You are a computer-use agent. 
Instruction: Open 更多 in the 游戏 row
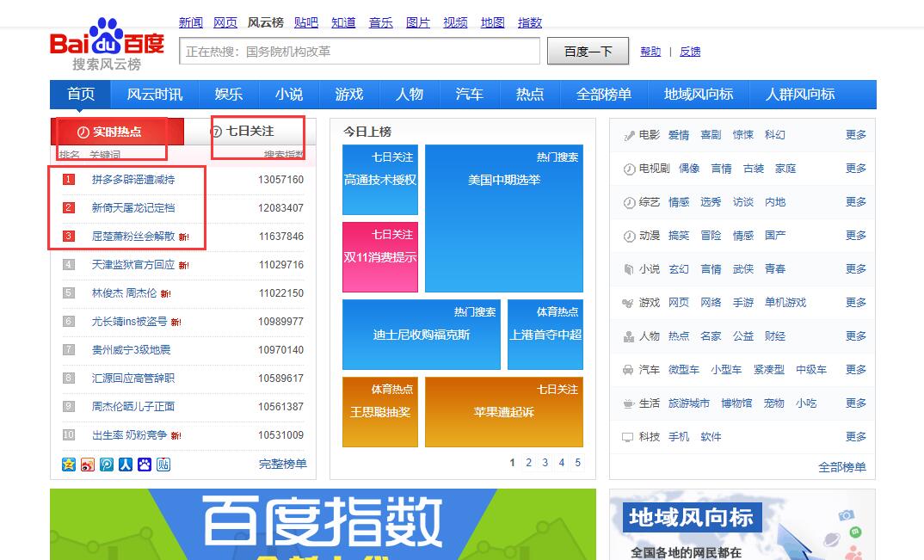click(856, 303)
